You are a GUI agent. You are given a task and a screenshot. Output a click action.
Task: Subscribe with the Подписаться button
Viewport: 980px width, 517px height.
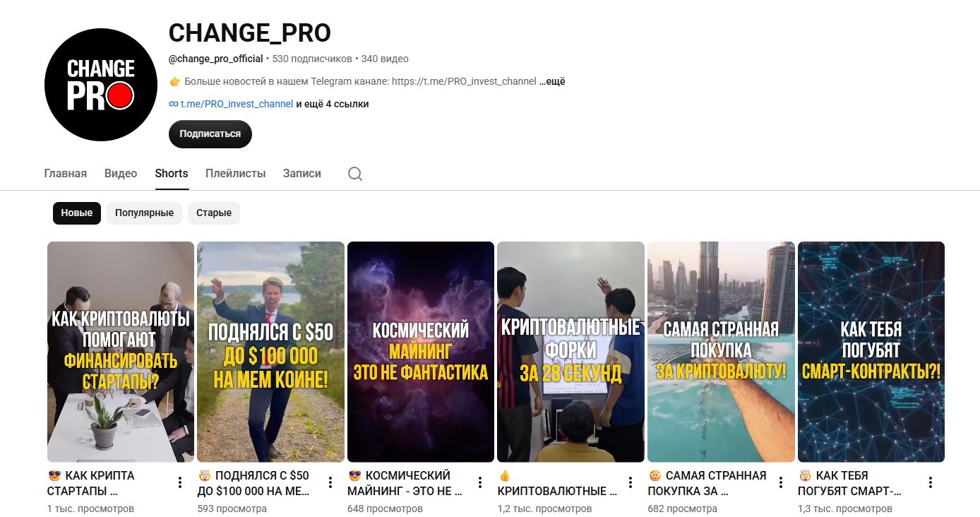pos(210,134)
